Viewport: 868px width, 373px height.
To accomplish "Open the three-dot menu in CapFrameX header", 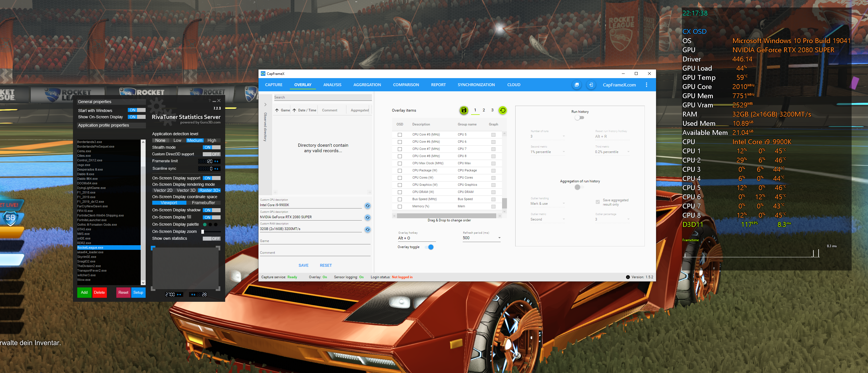I will tap(646, 85).
